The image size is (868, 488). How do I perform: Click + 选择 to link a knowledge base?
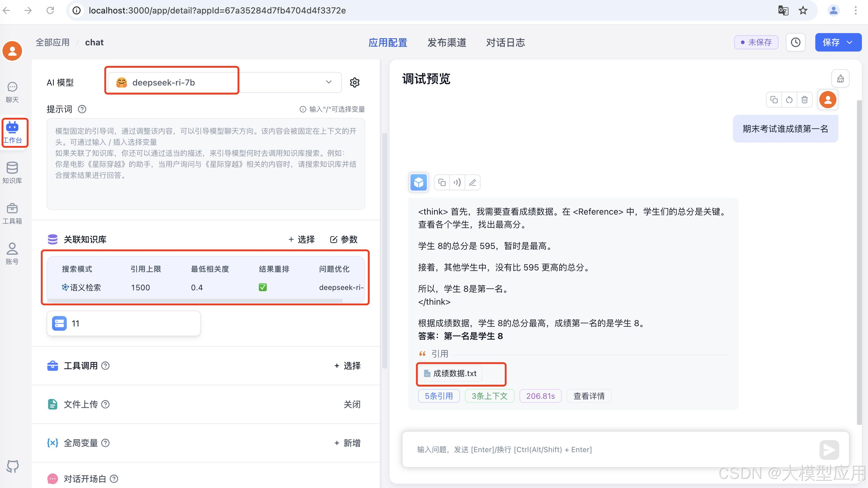click(x=302, y=239)
